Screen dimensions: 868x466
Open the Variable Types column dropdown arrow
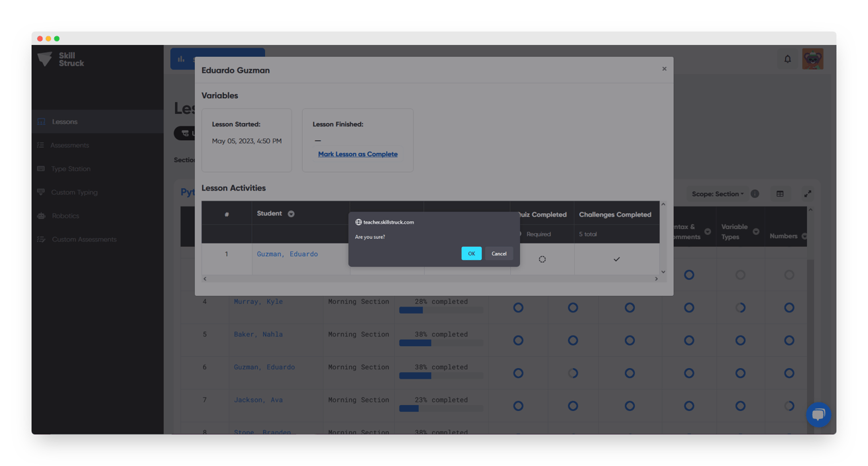(756, 232)
